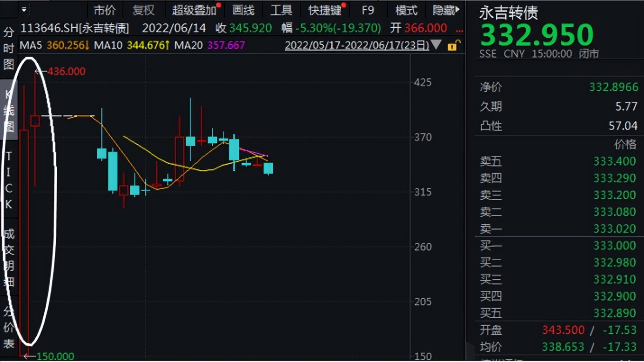Click the last cyan candlestick on chart
644x362 pixels.
click(x=268, y=168)
